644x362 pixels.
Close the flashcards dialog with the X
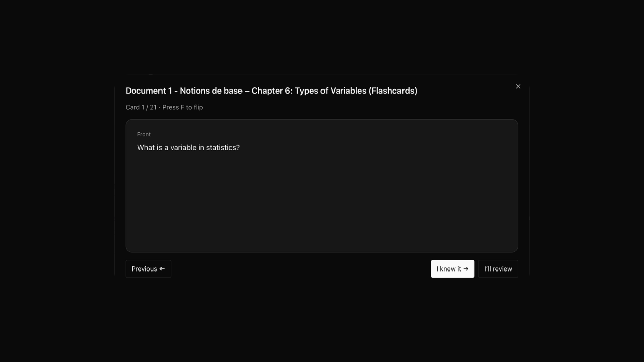pyautogui.click(x=518, y=87)
